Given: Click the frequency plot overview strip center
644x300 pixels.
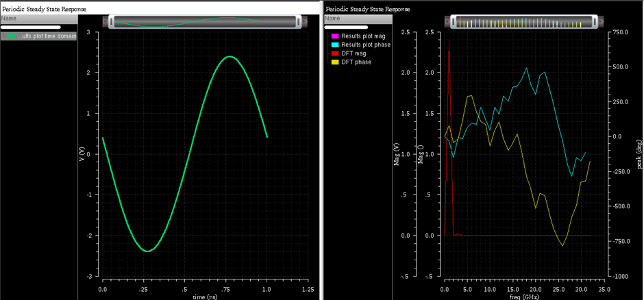Looking at the screenshot, I should pyautogui.click(x=523, y=22).
